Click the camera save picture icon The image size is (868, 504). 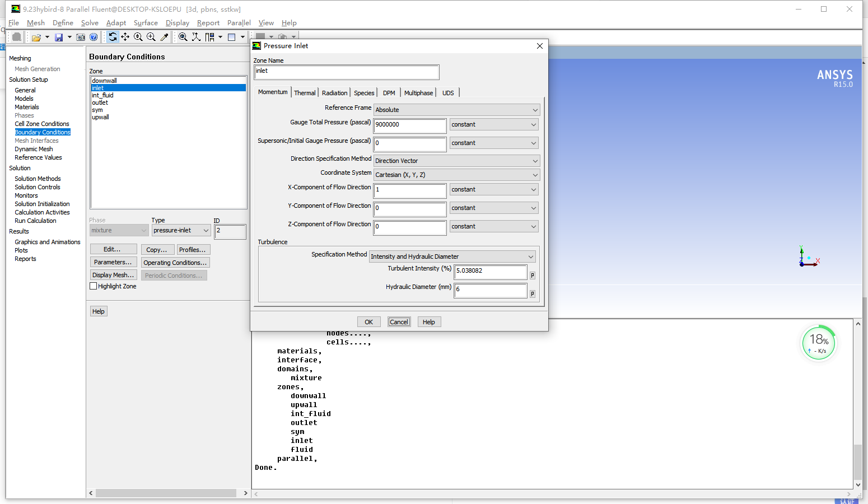point(81,37)
